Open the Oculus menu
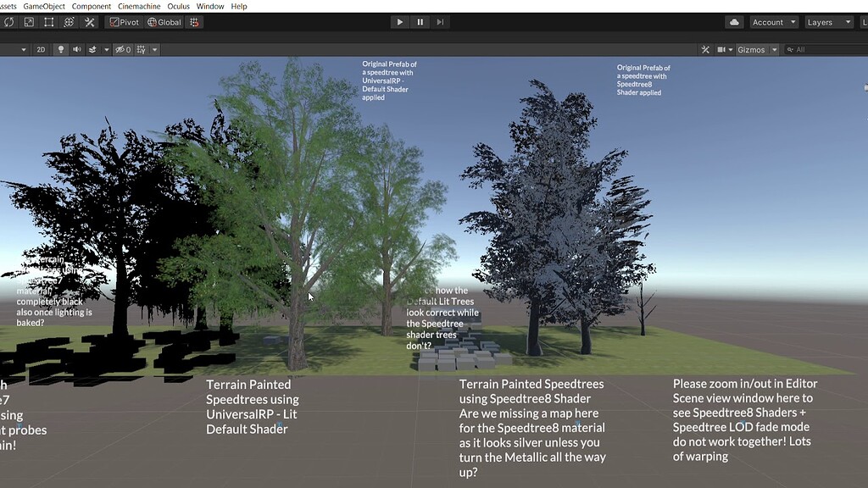Viewport: 868px width, 488px height. [178, 6]
